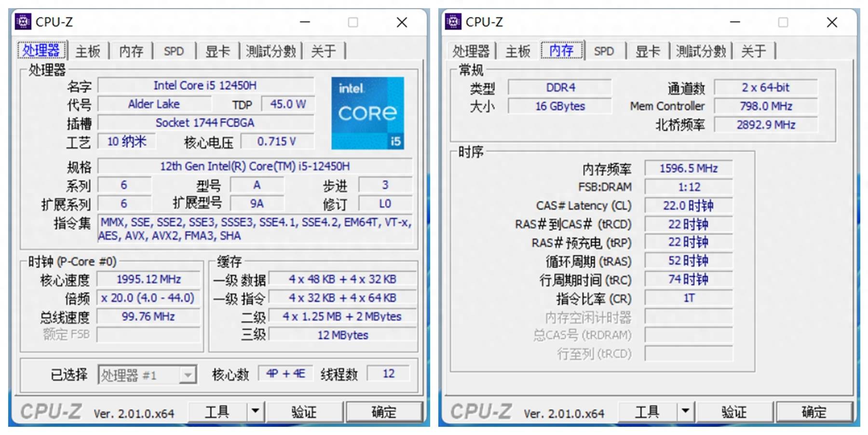Click the Alder Lake code name value
The height and width of the screenshot is (435, 868).
click(154, 104)
